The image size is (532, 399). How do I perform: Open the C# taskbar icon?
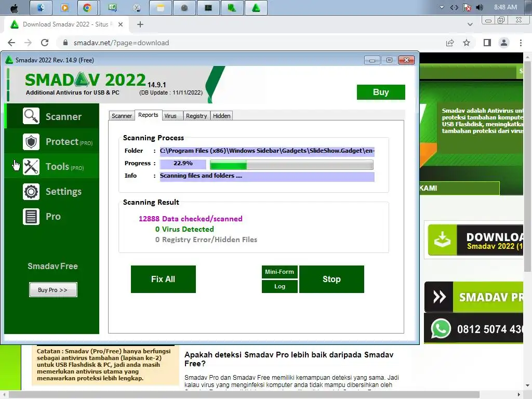(112, 8)
